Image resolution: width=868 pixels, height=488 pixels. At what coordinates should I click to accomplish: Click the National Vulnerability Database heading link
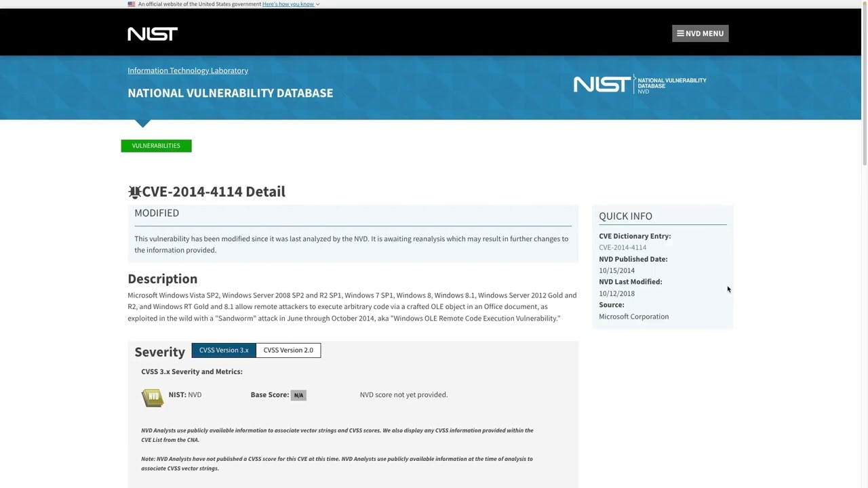tap(231, 93)
